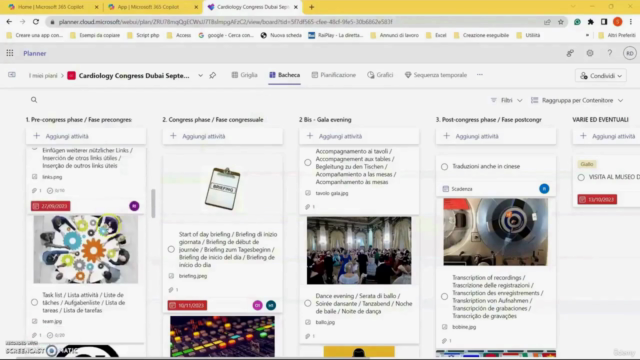Image resolution: width=640 pixels, height=360 pixels.
Task: Click the Planner settings gear icon
Action: (590, 53)
